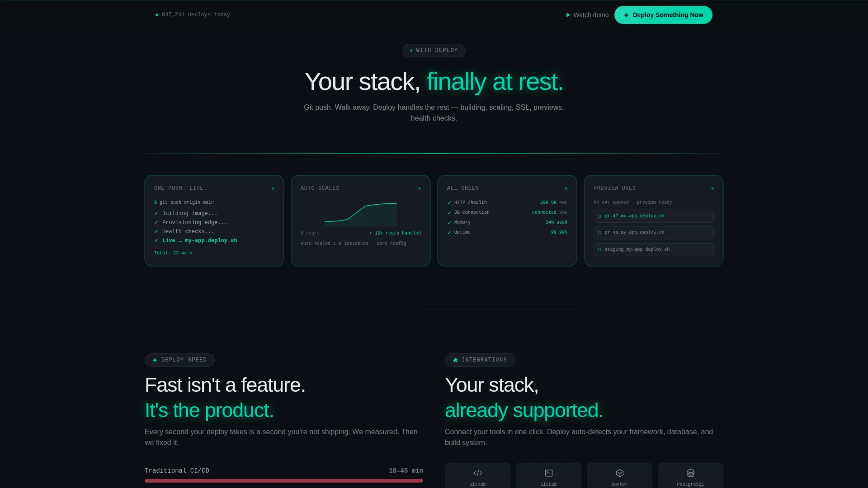Select the 0 req/s label
Viewport: 868px width, 488px height.
[x=310, y=233]
